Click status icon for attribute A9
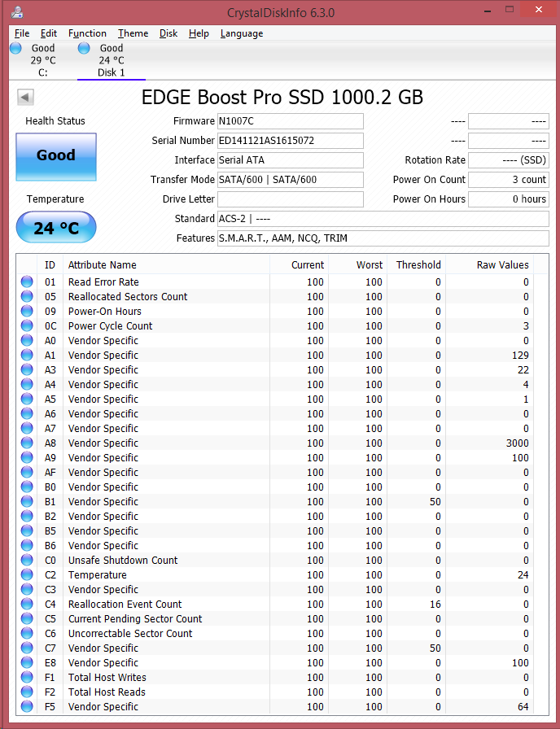 pyautogui.click(x=27, y=457)
